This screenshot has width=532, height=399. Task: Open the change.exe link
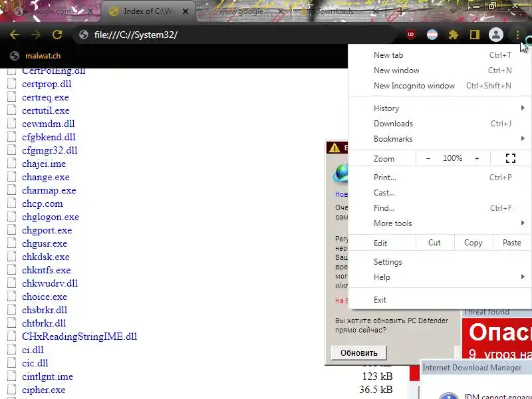pyautogui.click(x=45, y=177)
